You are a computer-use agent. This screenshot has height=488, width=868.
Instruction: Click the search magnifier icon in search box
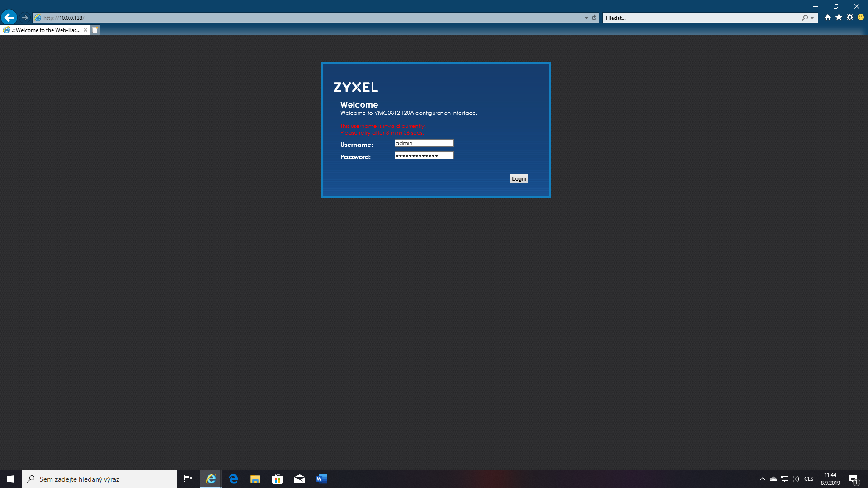[x=805, y=18]
